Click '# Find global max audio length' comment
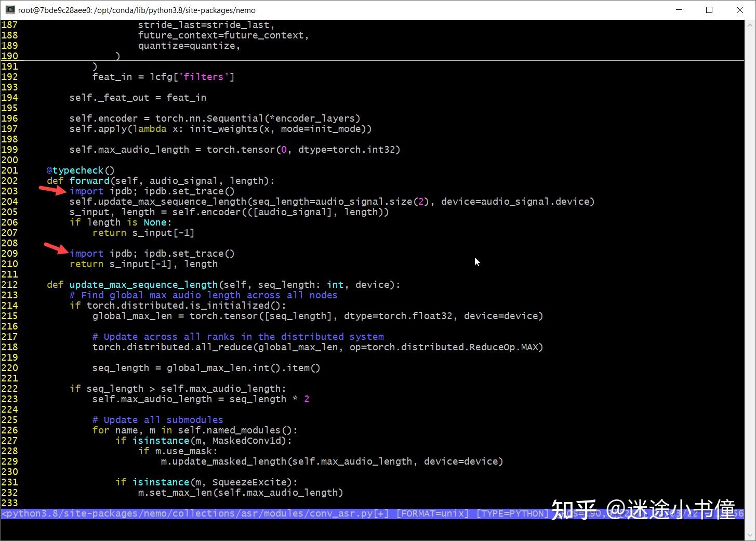This screenshot has width=756, height=541. point(204,295)
